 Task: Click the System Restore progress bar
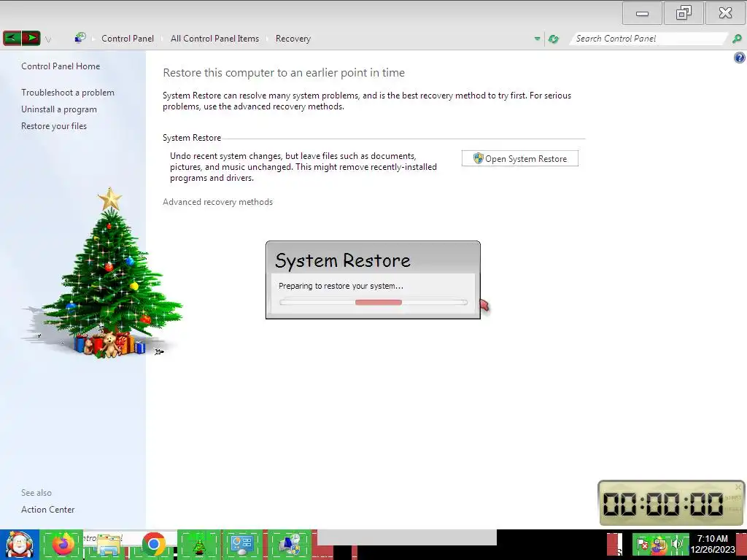pyautogui.click(x=373, y=303)
